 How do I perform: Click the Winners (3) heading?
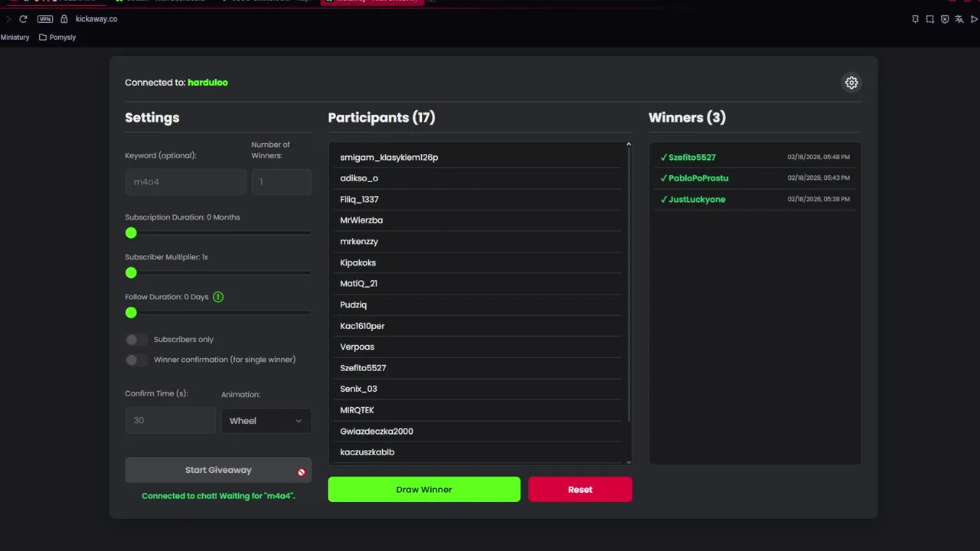tap(687, 118)
